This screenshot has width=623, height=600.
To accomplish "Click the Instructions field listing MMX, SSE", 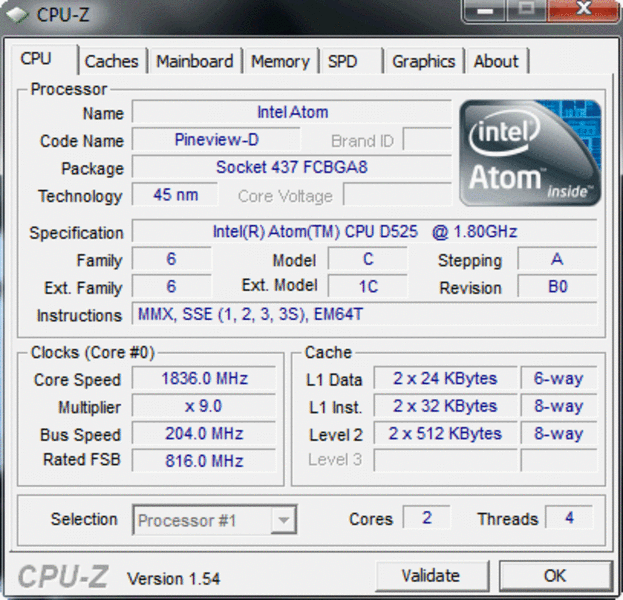I will 365,314.
